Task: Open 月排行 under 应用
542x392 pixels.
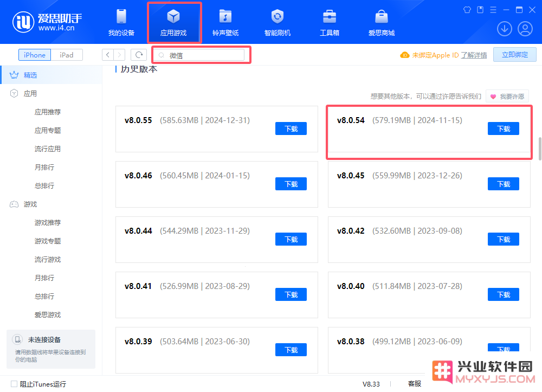Action: coord(44,168)
